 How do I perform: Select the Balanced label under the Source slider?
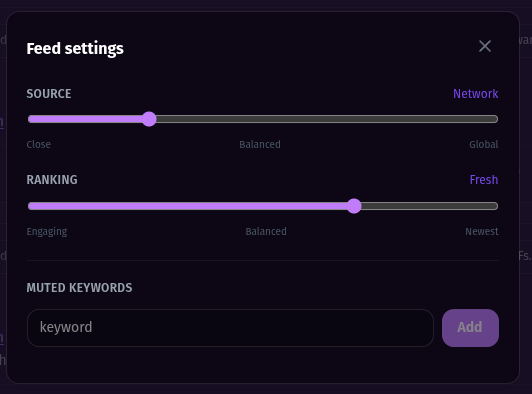(x=260, y=145)
